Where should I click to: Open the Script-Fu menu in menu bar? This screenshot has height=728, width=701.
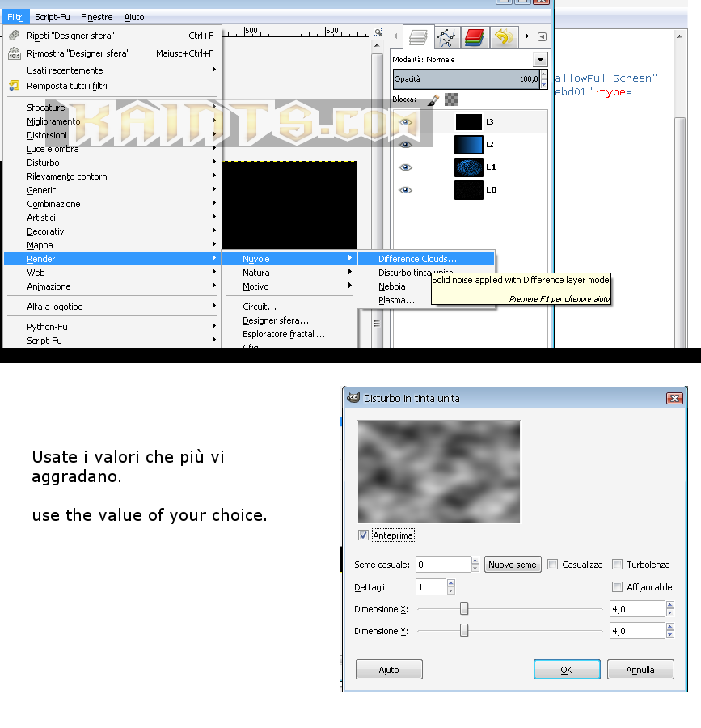pyautogui.click(x=53, y=17)
